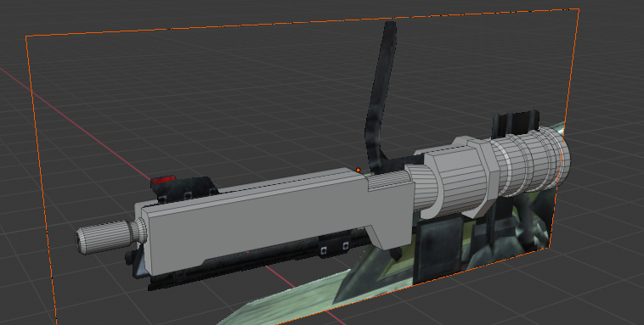This screenshot has width=644, height=325.
Task: Select the top face of the gray receiver
Action: point(255,188)
